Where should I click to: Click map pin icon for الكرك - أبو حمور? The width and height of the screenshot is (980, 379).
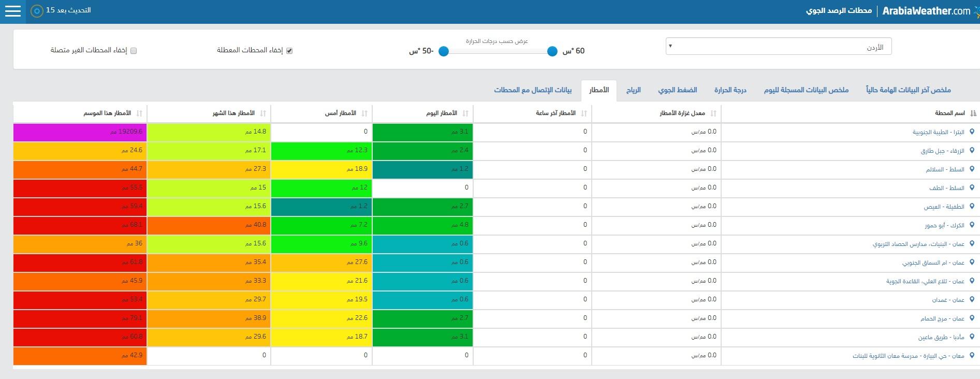tap(972, 225)
